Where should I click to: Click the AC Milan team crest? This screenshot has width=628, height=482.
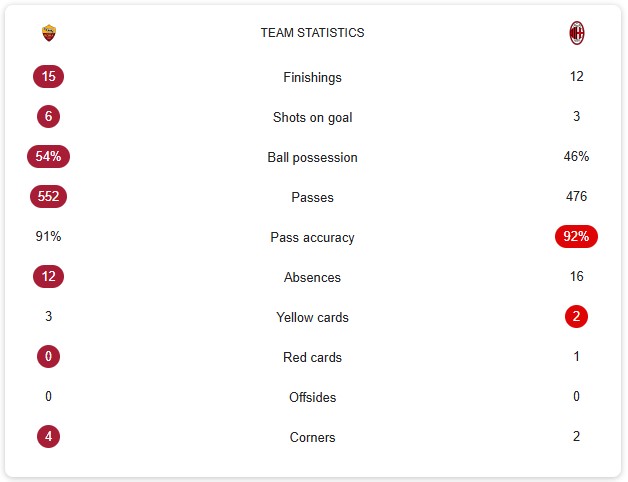pyautogui.click(x=576, y=33)
